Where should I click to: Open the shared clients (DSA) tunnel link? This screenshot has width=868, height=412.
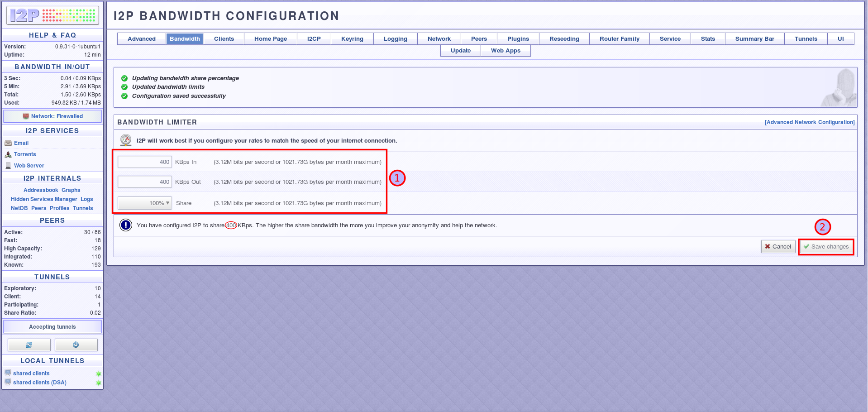click(x=40, y=383)
